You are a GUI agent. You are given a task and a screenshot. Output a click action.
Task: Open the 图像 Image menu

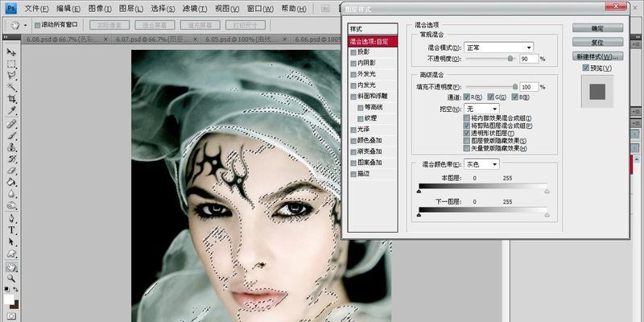(100, 9)
